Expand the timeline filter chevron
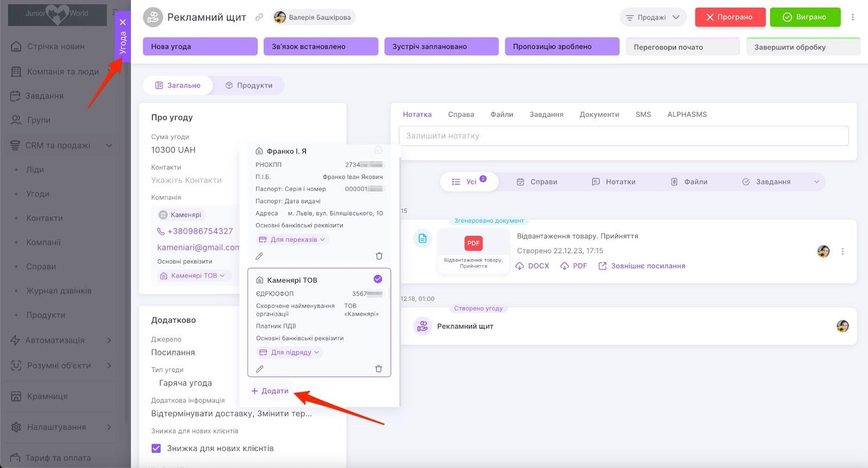This screenshot has width=868, height=468. coord(816,182)
